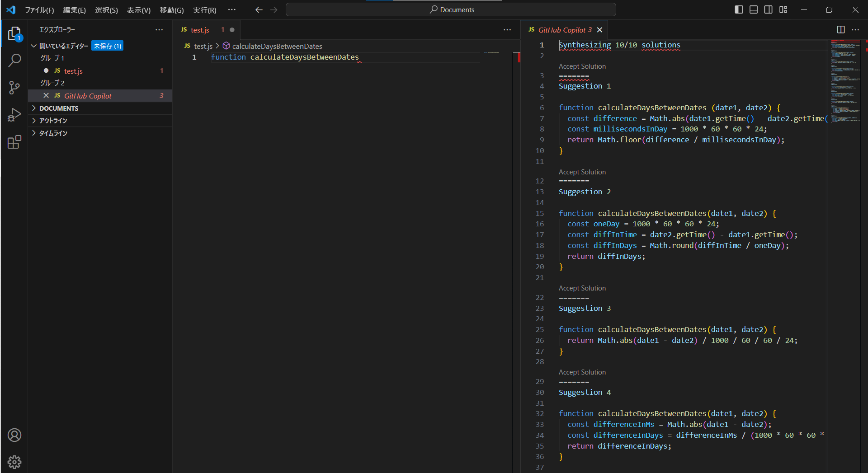This screenshot has width=868, height=473.
Task: Open more actions in test.js editor group
Action: [507, 30]
